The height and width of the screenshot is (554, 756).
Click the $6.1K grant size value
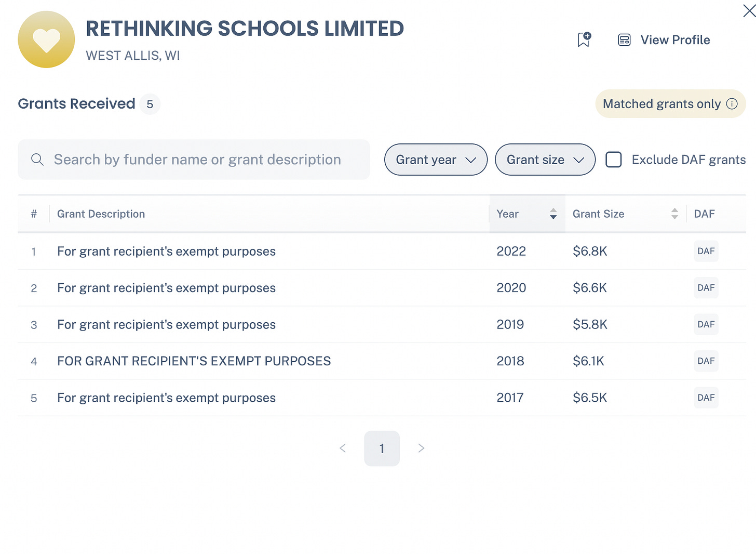[588, 361]
